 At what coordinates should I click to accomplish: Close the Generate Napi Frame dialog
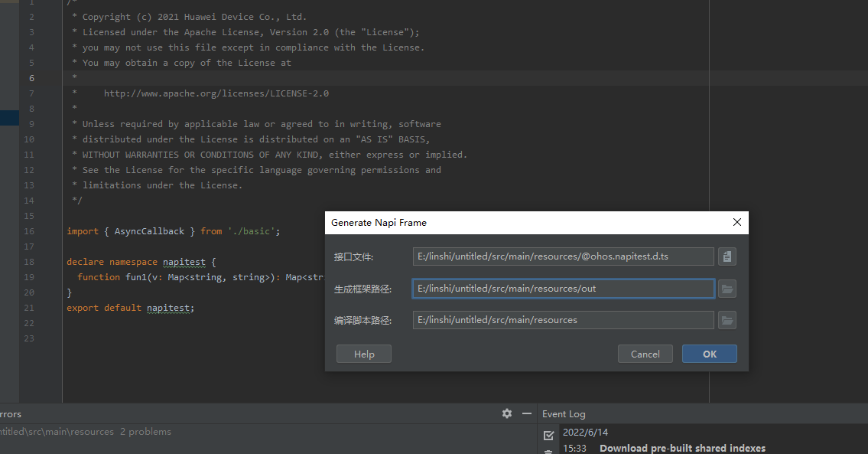coord(736,222)
